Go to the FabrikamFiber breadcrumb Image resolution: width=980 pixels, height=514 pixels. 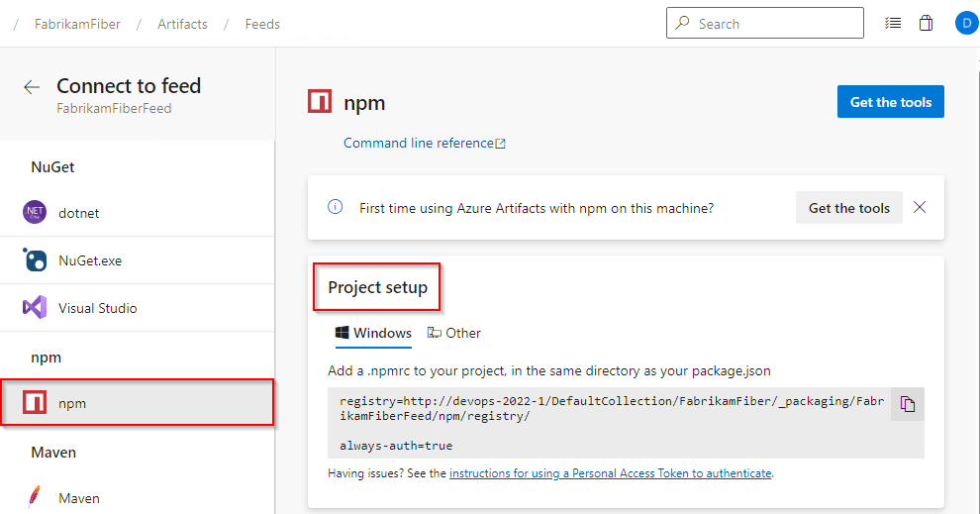coord(77,24)
